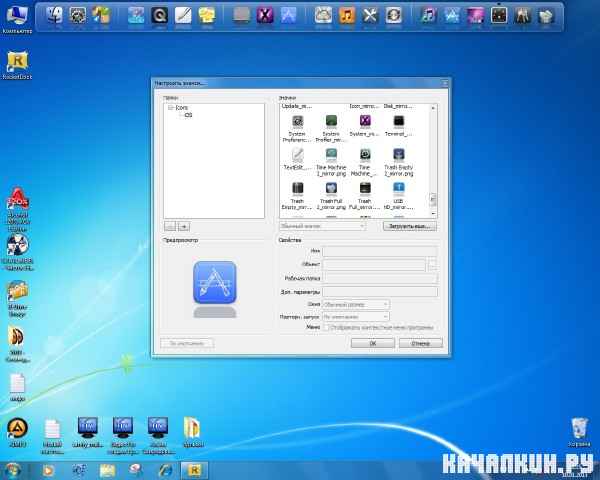Image resolution: width=600 pixels, height=480 pixels.
Task: Open the gear System Preferences dock icon
Action: point(78,15)
